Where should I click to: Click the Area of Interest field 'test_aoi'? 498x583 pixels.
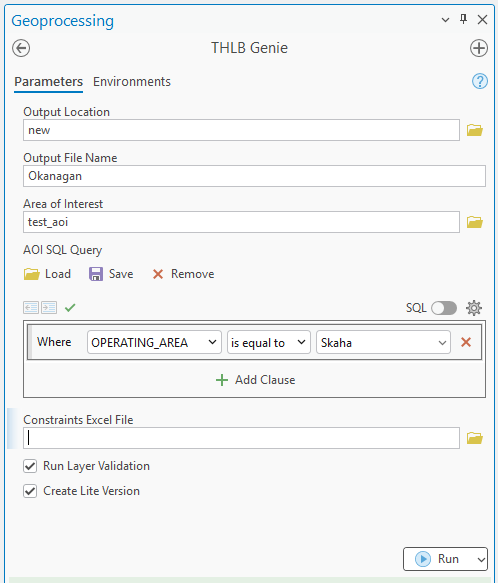[241, 222]
